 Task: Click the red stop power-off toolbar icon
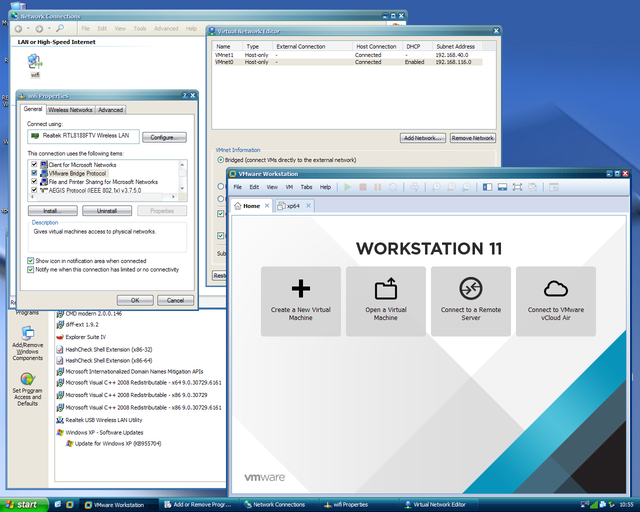point(362,187)
